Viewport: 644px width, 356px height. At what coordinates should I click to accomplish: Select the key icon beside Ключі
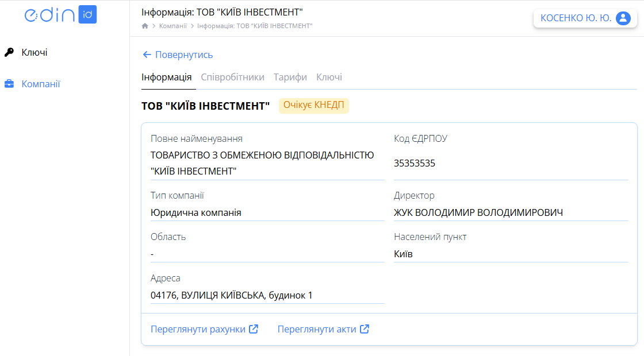9,52
